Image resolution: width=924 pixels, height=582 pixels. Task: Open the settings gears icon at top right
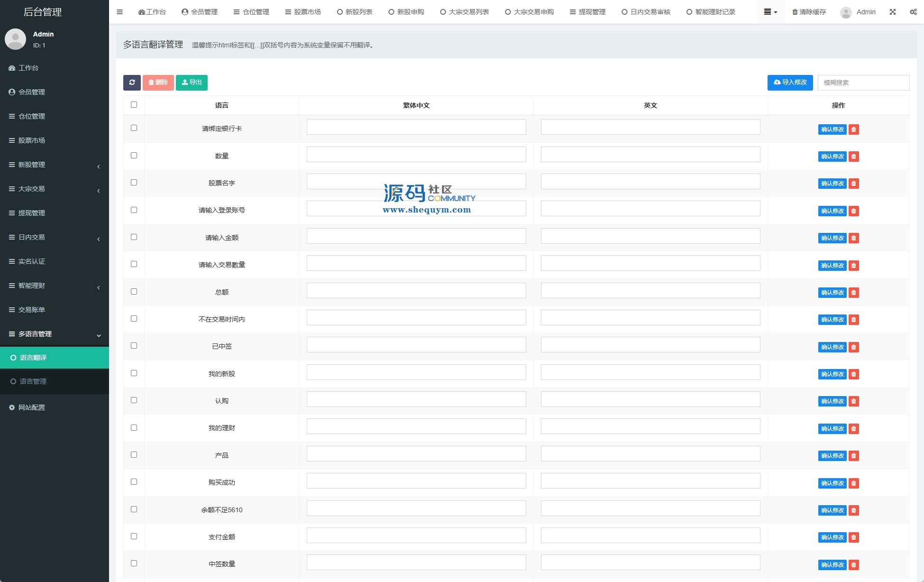point(913,12)
